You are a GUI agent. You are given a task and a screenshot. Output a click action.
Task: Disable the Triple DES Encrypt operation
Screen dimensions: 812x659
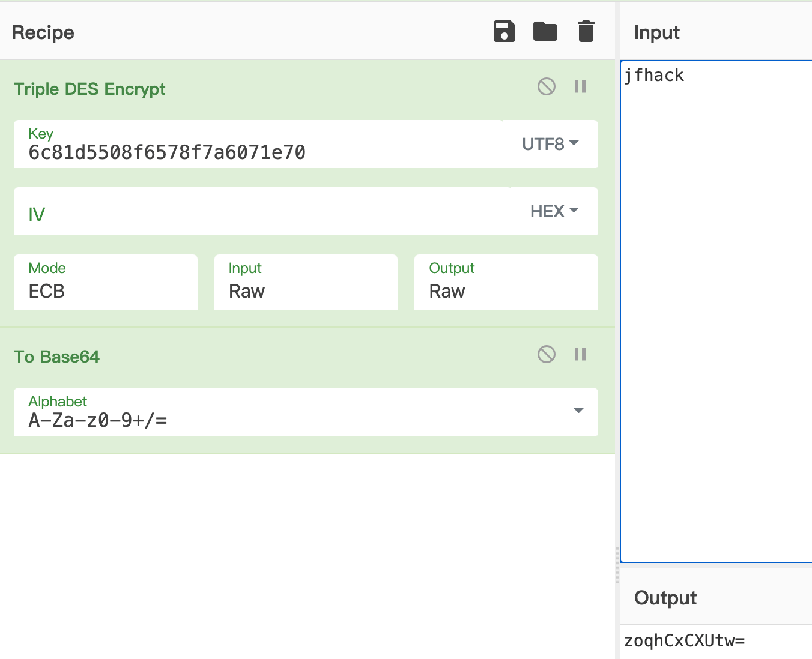tap(546, 86)
